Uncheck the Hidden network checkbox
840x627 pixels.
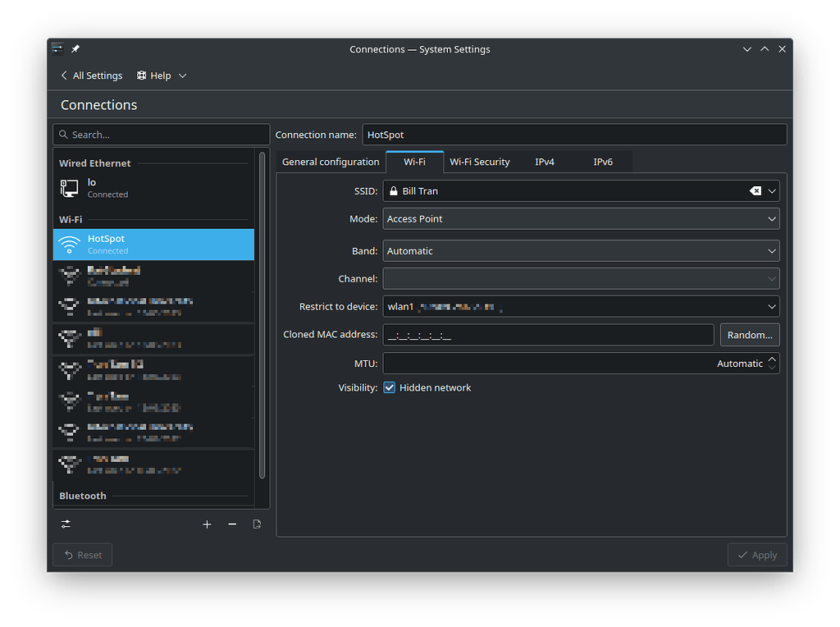(390, 387)
